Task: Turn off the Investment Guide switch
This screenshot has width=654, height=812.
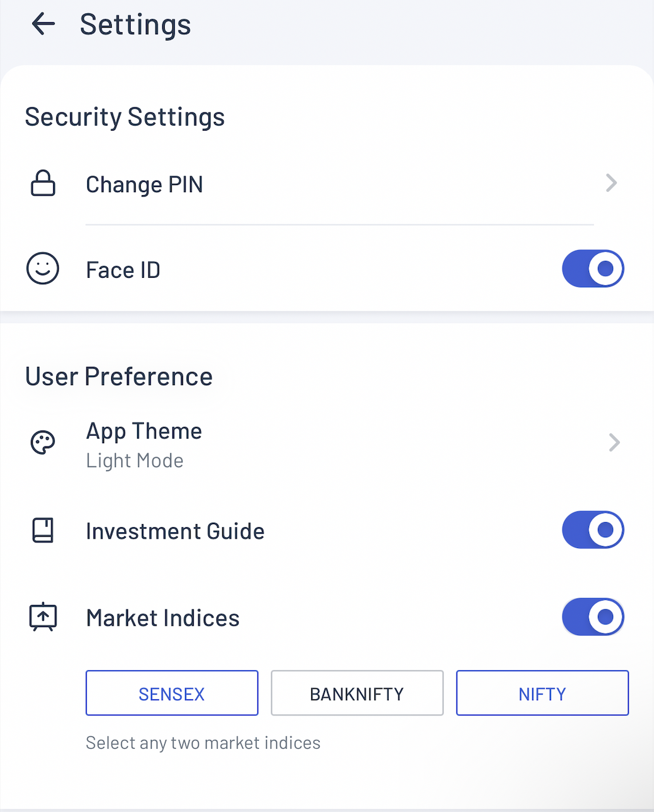Action: pyautogui.click(x=593, y=530)
